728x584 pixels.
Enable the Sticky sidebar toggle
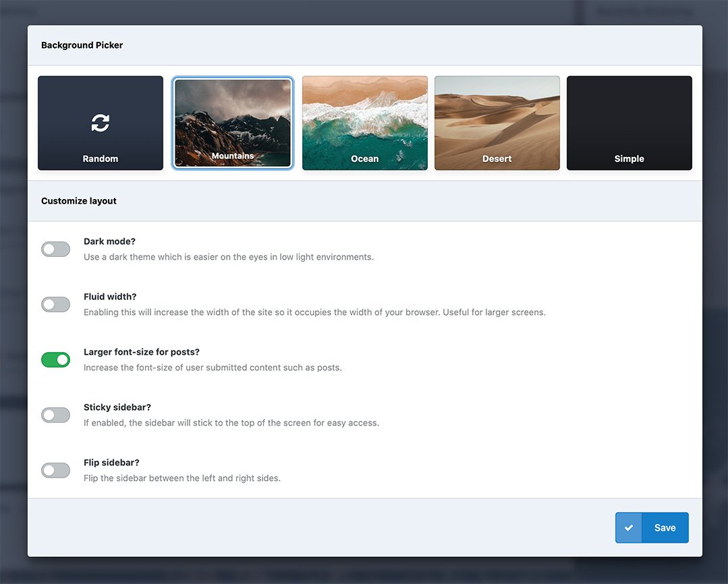click(55, 415)
